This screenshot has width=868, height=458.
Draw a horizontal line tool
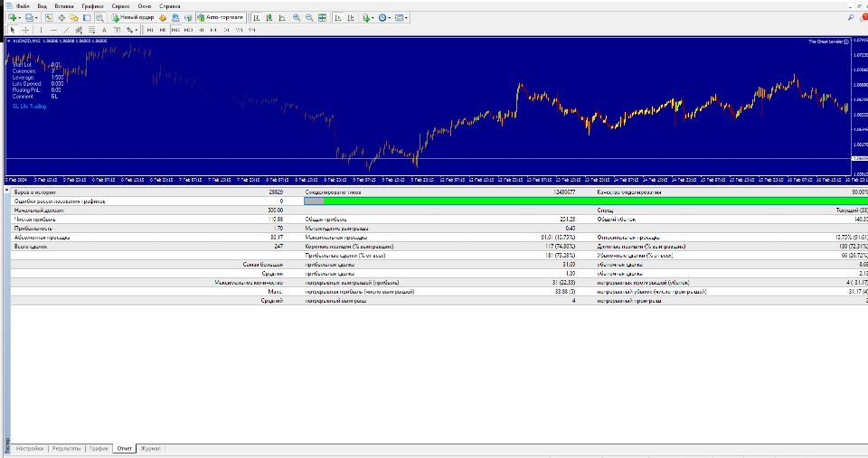tap(53, 30)
